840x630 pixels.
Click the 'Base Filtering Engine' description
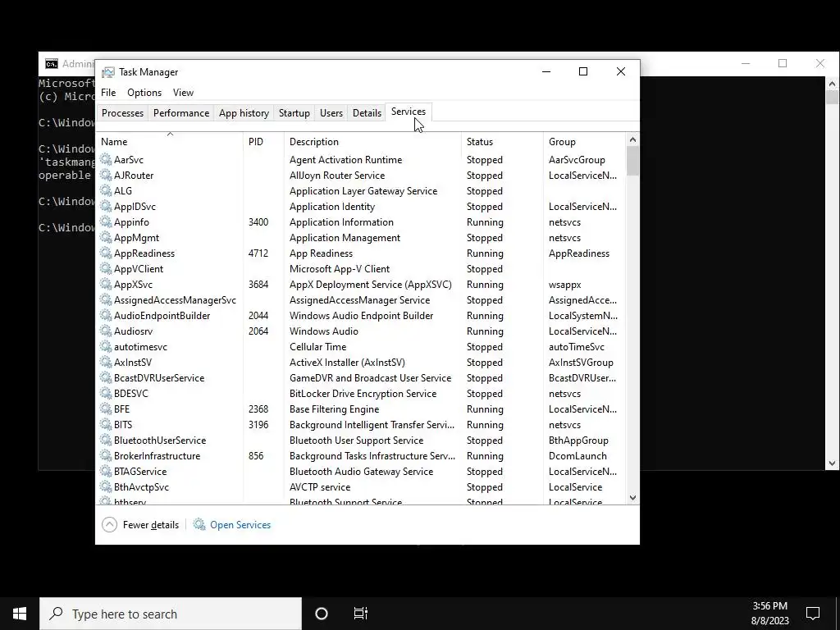(335, 409)
